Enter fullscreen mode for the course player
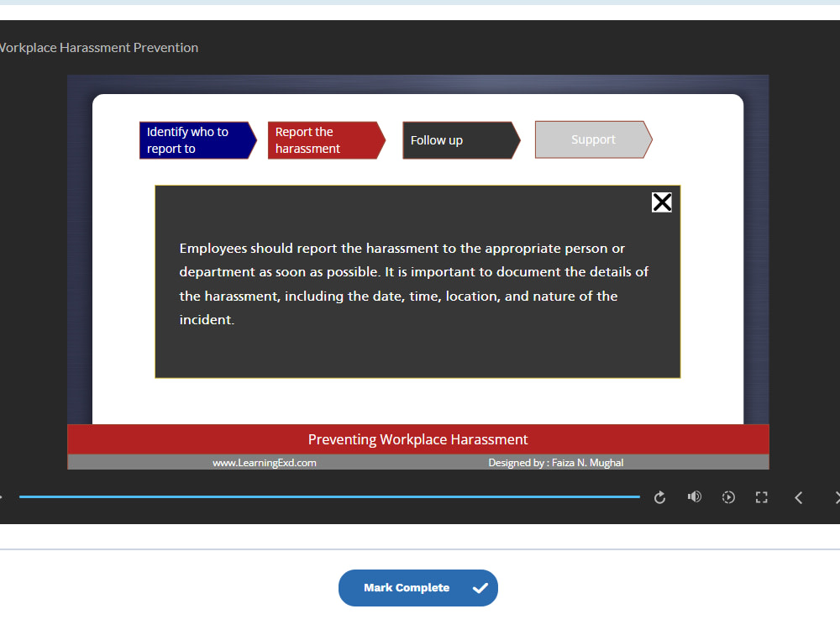The height and width of the screenshot is (630, 840). 761,497
